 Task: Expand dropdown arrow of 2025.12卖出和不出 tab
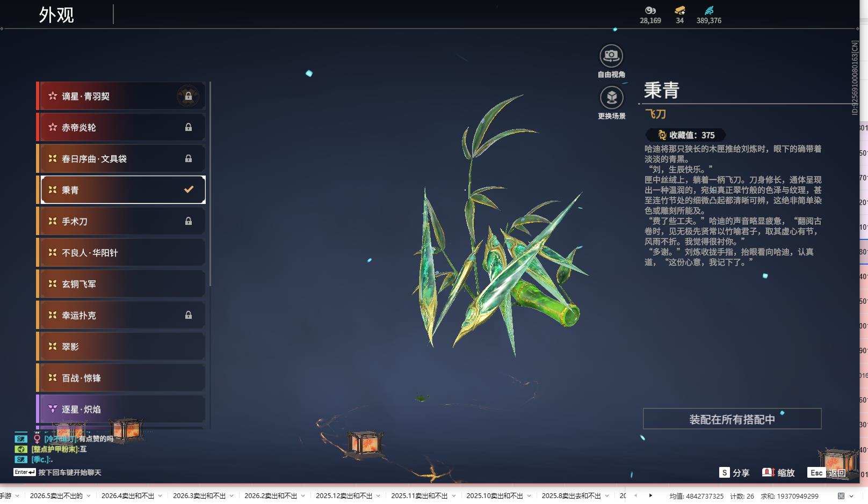378,496
